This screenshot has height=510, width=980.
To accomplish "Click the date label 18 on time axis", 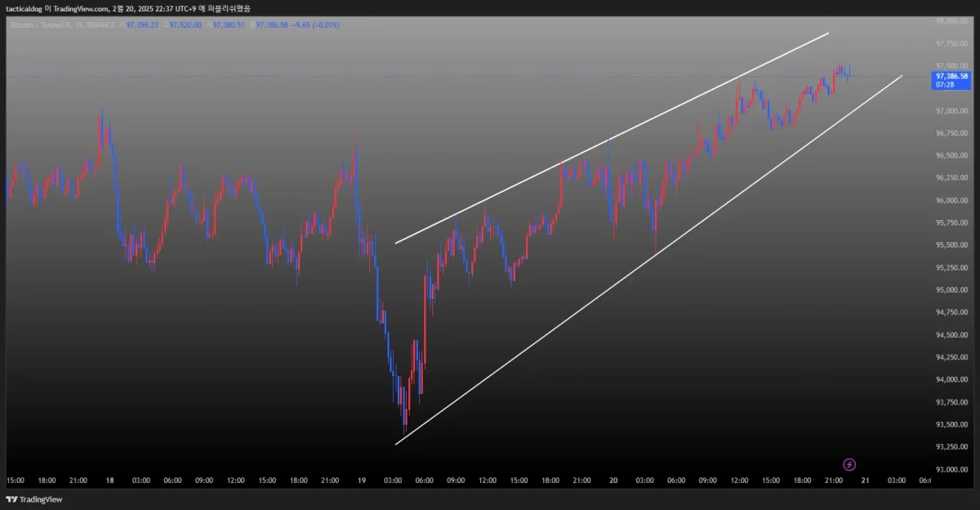I will coord(109,481).
